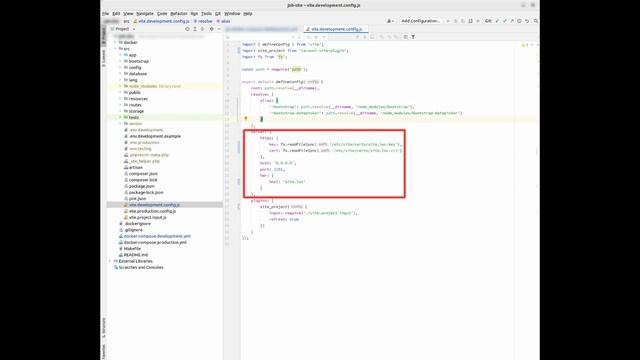Expand the bootstrap folder arrow
640x360 pixels.
pos(120,61)
